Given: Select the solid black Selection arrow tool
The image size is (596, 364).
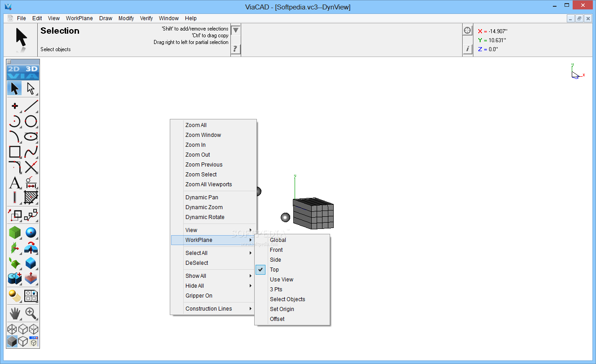Looking at the screenshot, I should [x=15, y=89].
